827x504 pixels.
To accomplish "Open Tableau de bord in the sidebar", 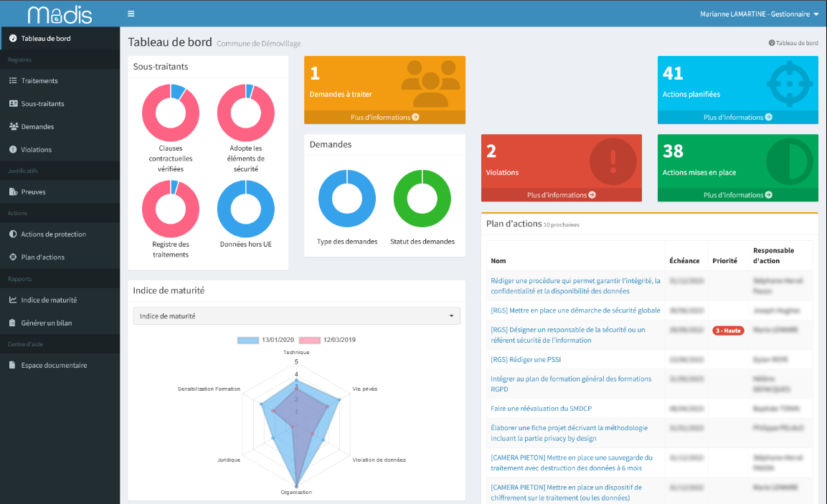I will (60, 39).
